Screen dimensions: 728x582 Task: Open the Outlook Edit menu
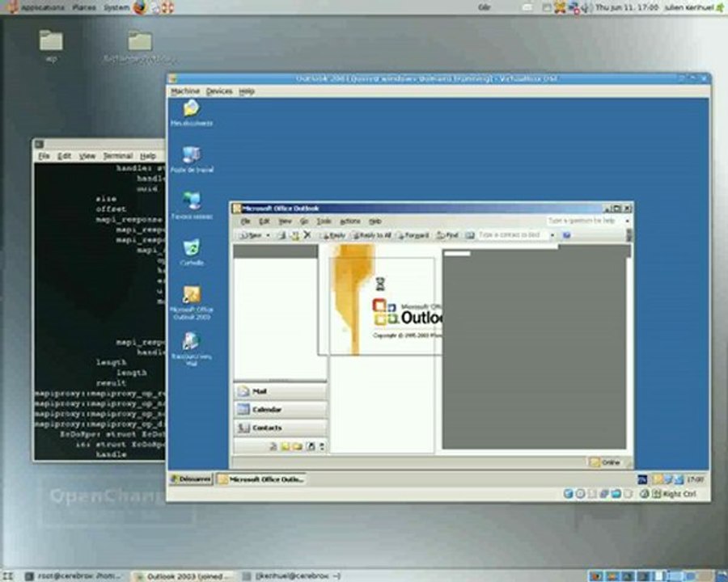coord(265,221)
